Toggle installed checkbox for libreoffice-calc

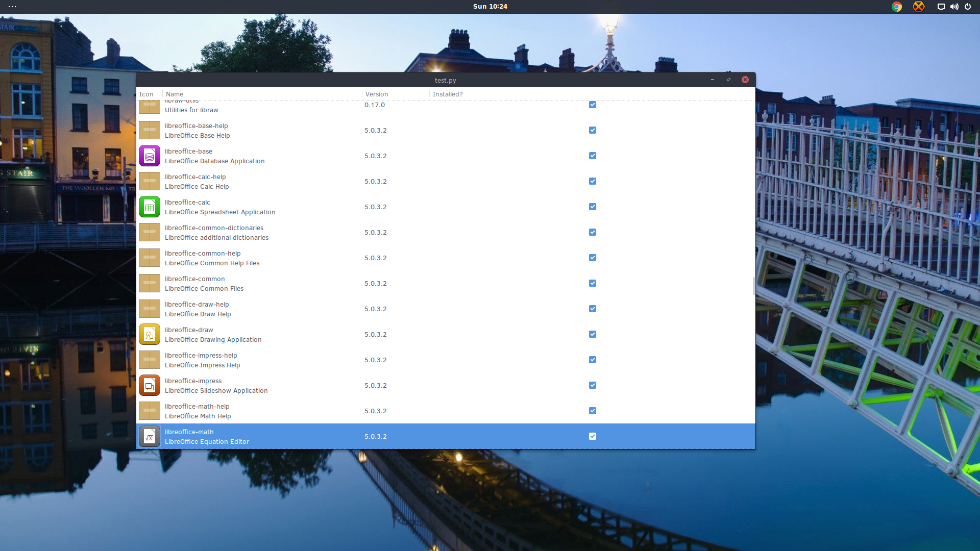pos(593,207)
